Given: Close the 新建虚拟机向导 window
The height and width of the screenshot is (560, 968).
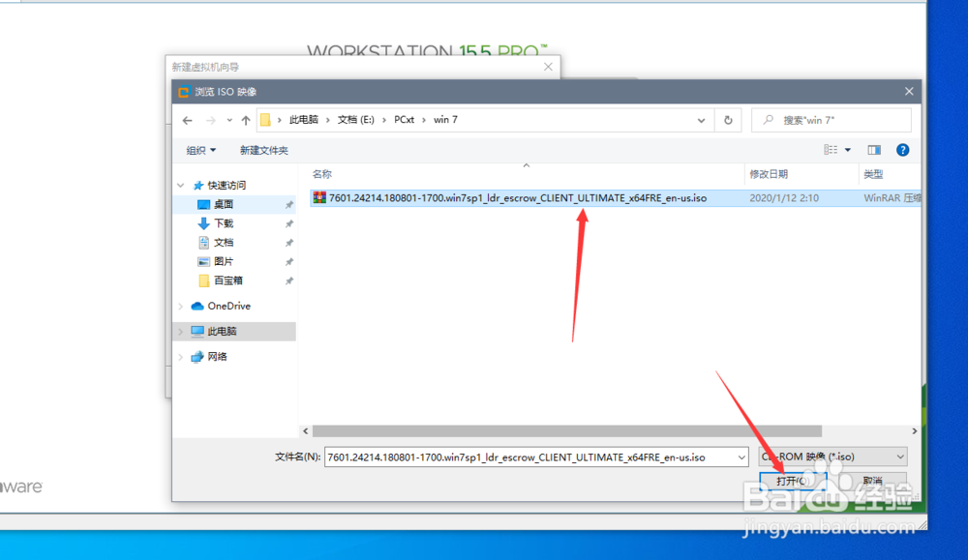Looking at the screenshot, I should point(548,67).
